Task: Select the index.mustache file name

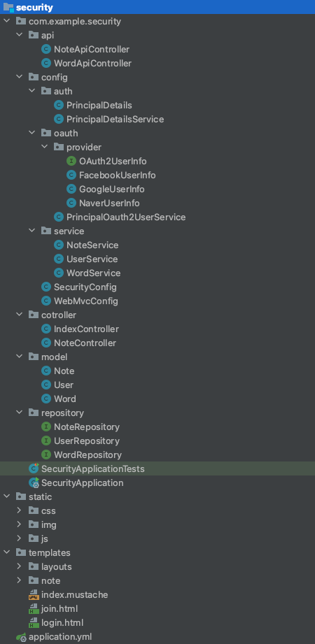Action: point(75,594)
